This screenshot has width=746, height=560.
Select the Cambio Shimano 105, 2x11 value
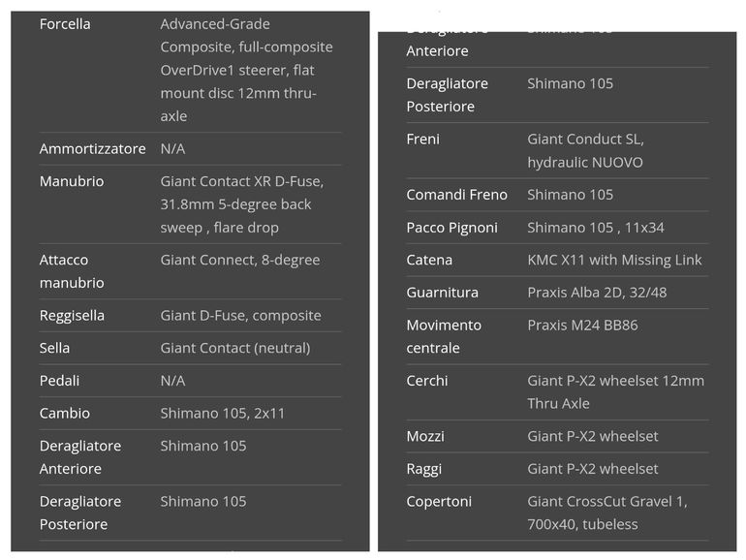(222, 414)
